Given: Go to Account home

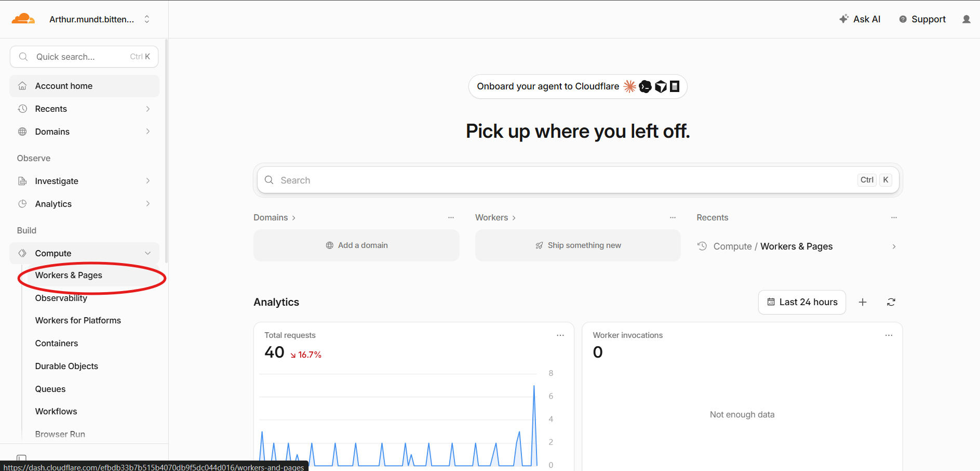Looking at the screenshot, I should [x=84, y=86].
